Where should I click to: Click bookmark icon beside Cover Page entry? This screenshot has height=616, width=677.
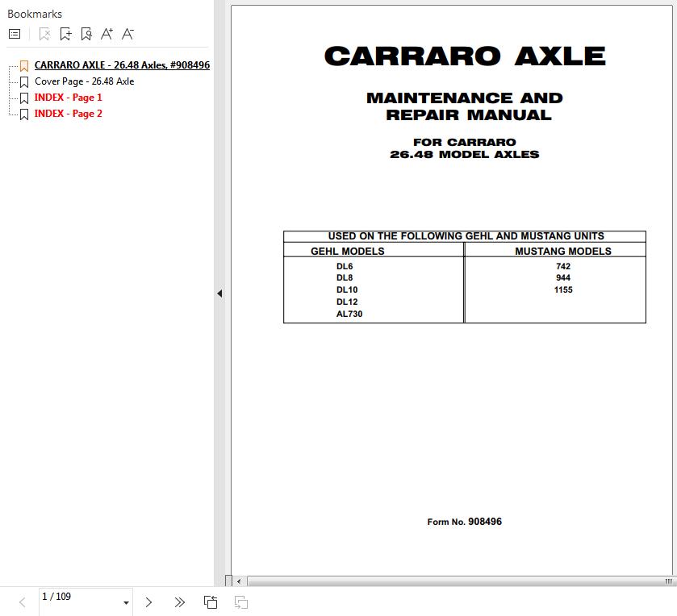coord(24,82)
